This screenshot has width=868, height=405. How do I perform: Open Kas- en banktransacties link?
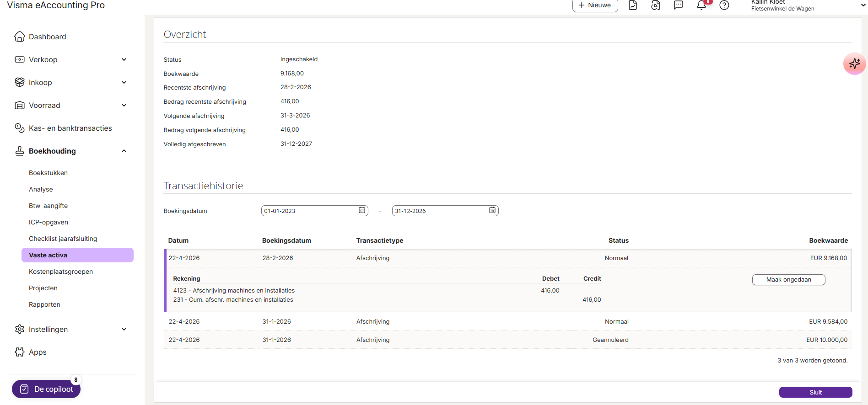70,128
